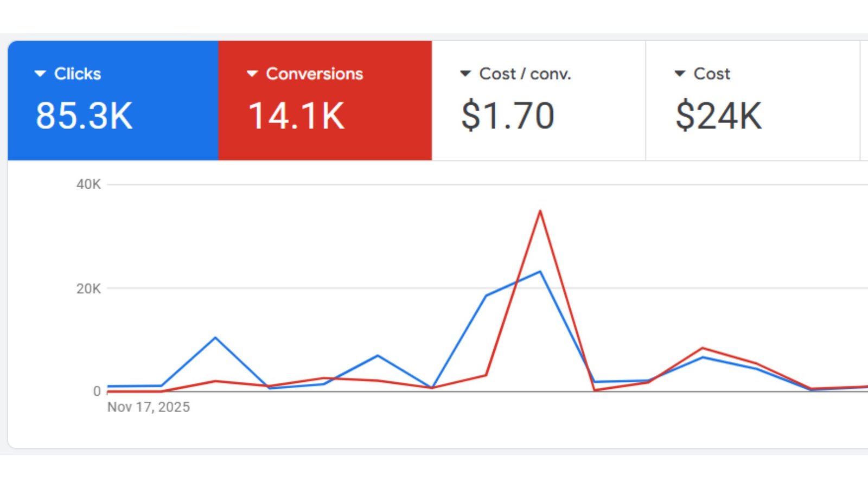The height and width of the screenshot is (488, 868).
Task: Select the blue clicks line's highest peak
Action: pos(540,272)
